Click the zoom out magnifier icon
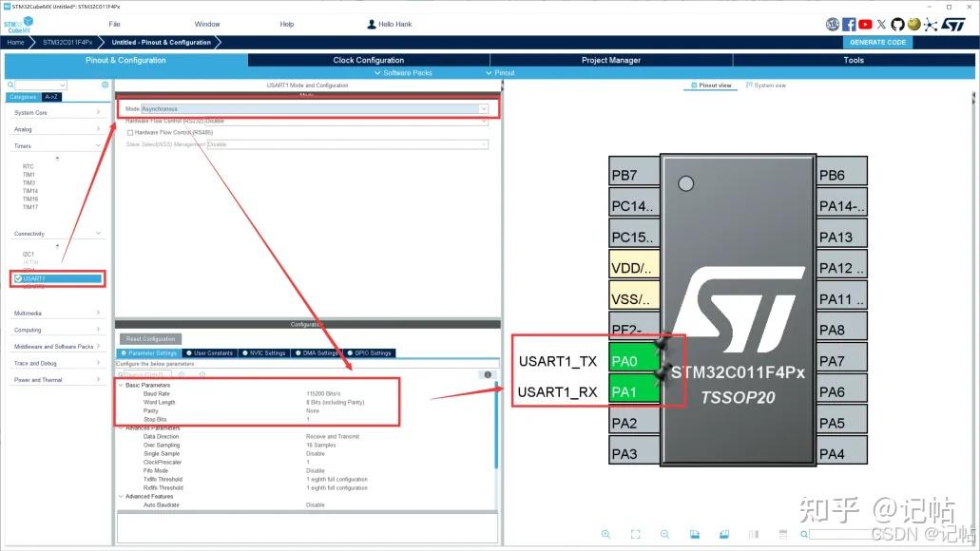The width and height of the screenshot is (980, 551). coord(664,534)
